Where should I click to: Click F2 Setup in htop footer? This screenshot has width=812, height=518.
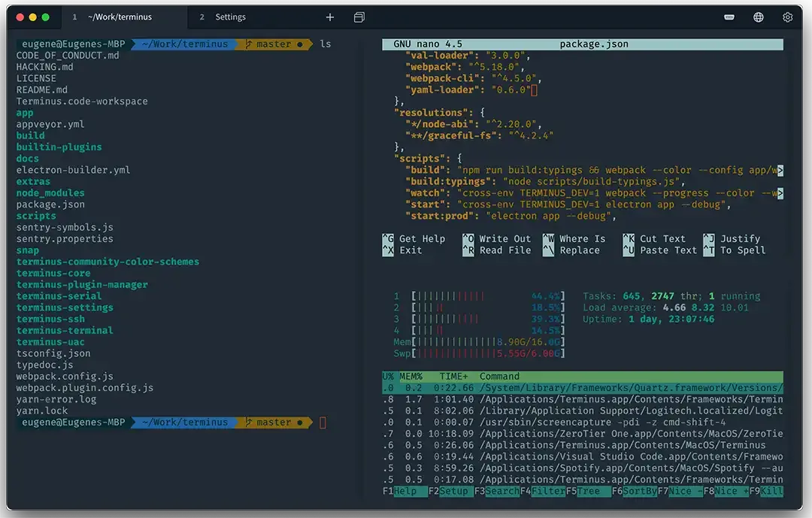point(450,491)
